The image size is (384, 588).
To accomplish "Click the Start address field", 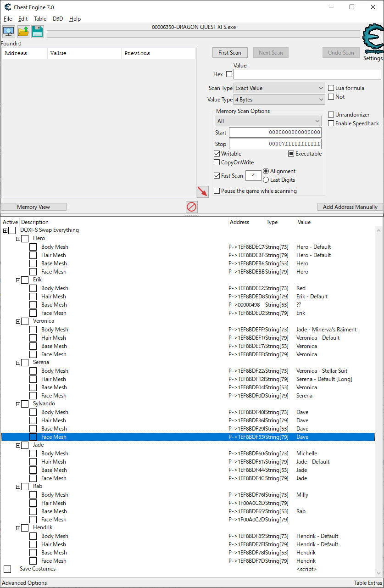I will [275, 133].
